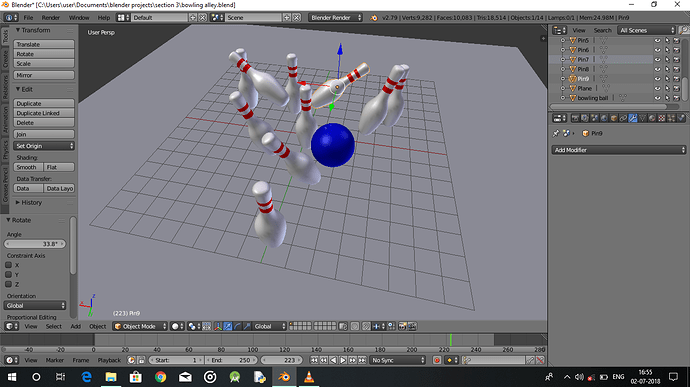
Task: Play animation forward
Action: (343, 360)
